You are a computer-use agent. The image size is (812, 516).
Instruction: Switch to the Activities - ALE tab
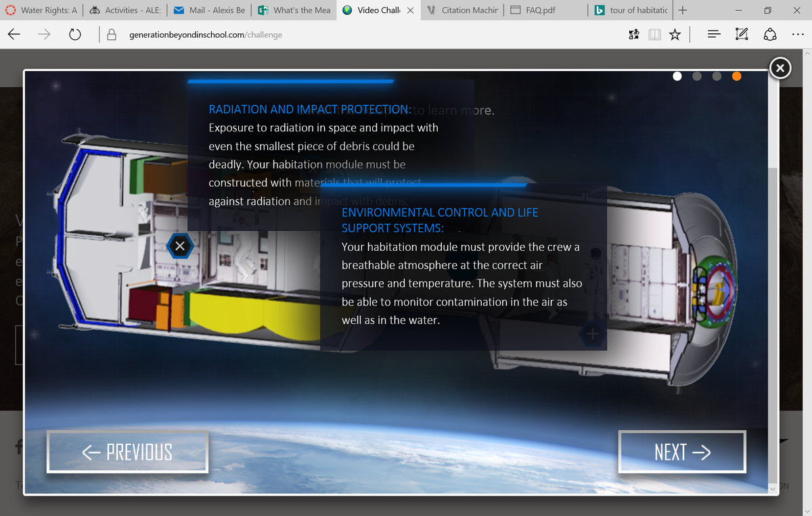coord(125,10)
